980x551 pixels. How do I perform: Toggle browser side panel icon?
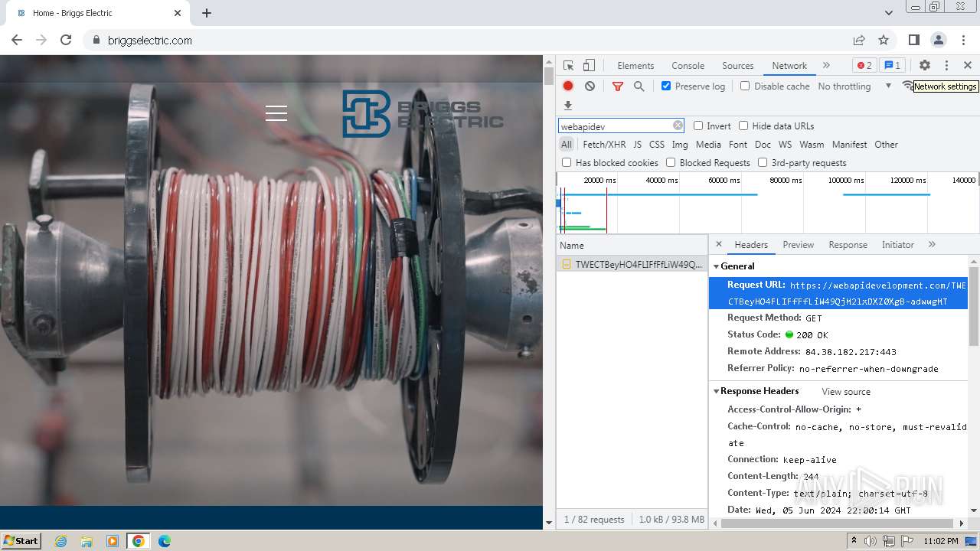click(x=913, y=40)
